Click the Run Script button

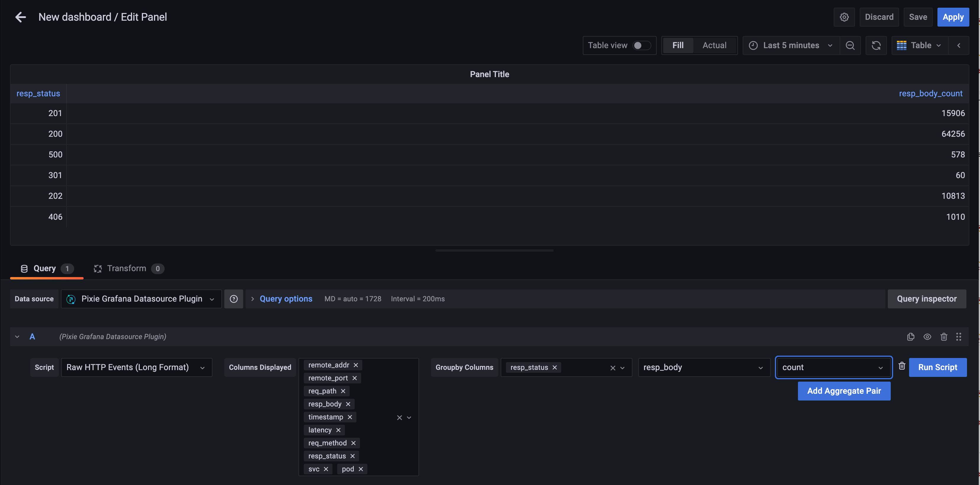(x=937, y=367)
